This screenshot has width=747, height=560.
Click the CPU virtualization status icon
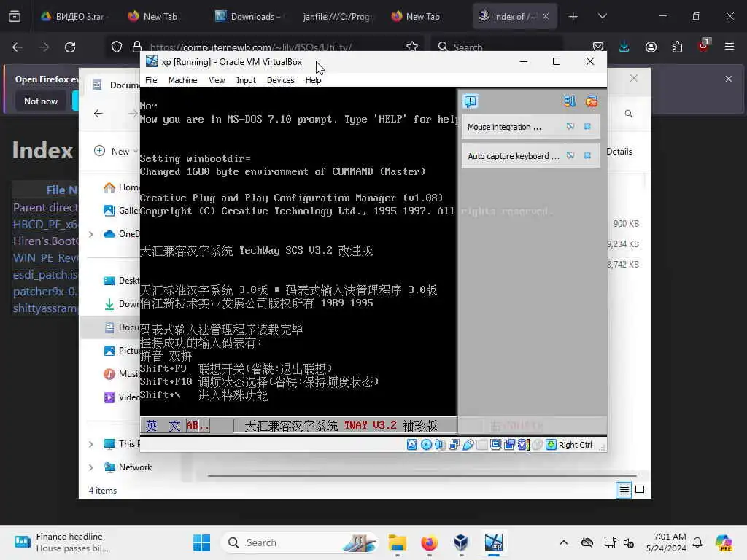pos(524,445)
